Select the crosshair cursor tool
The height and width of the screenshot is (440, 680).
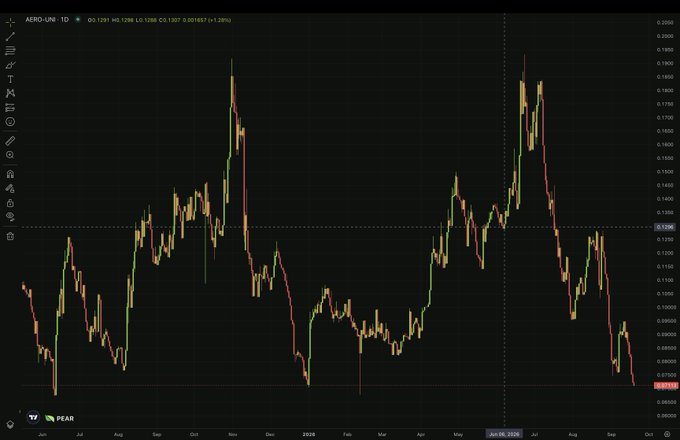[x=10, y=22]
